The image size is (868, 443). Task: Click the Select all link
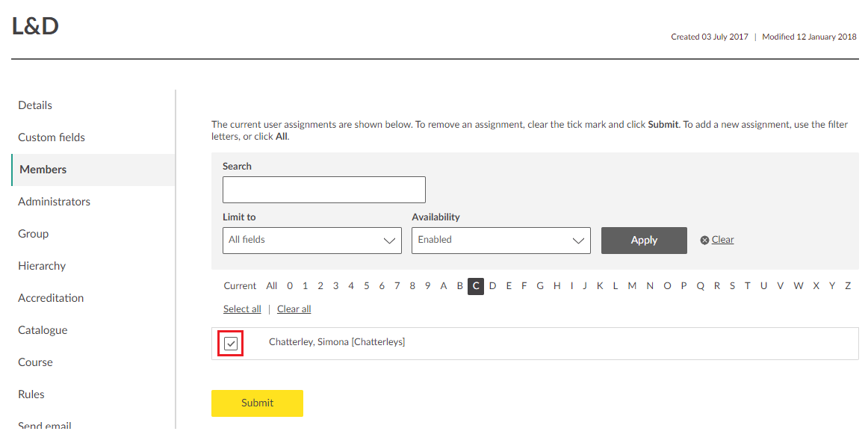tap(242, 309)
